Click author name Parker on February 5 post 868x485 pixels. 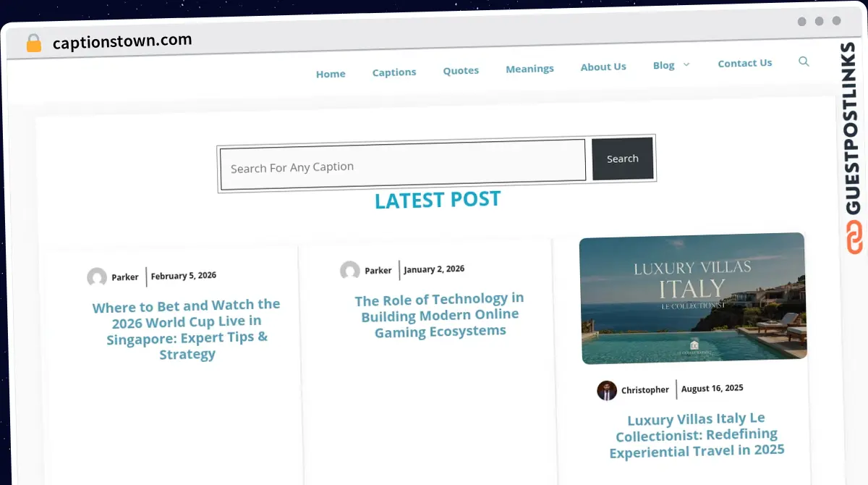click(x=125, y=277)
